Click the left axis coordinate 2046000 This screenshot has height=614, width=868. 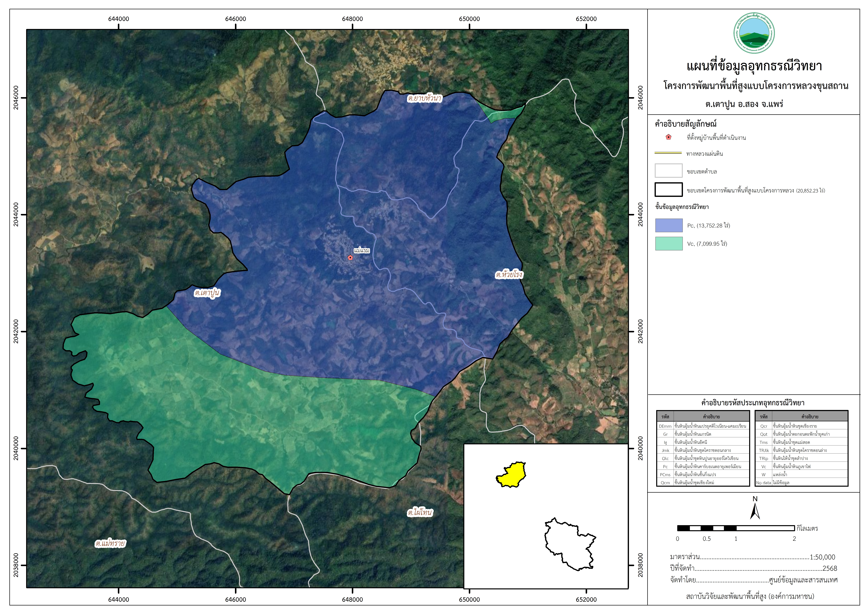click(x=16, y=98)
